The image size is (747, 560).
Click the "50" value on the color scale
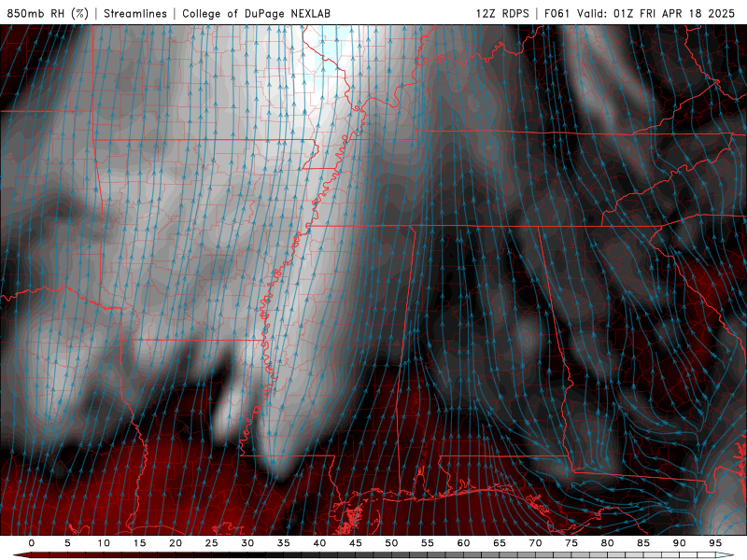coord(391,543)
